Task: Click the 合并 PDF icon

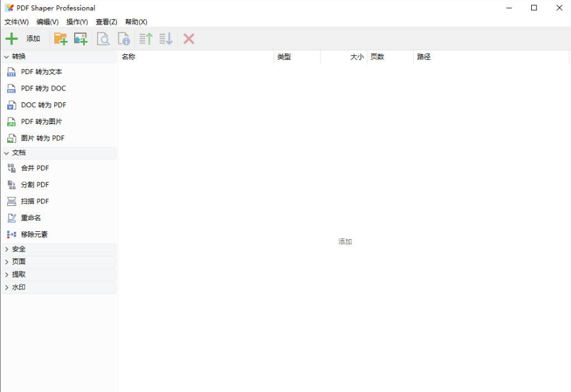Action: click(11, 168)
